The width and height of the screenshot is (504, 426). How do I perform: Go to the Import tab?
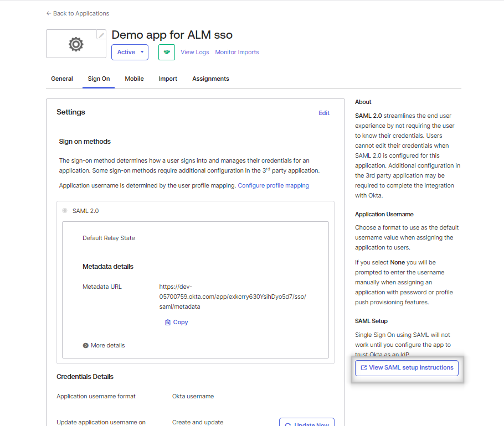pyautogui.click(x=168, y=79)
